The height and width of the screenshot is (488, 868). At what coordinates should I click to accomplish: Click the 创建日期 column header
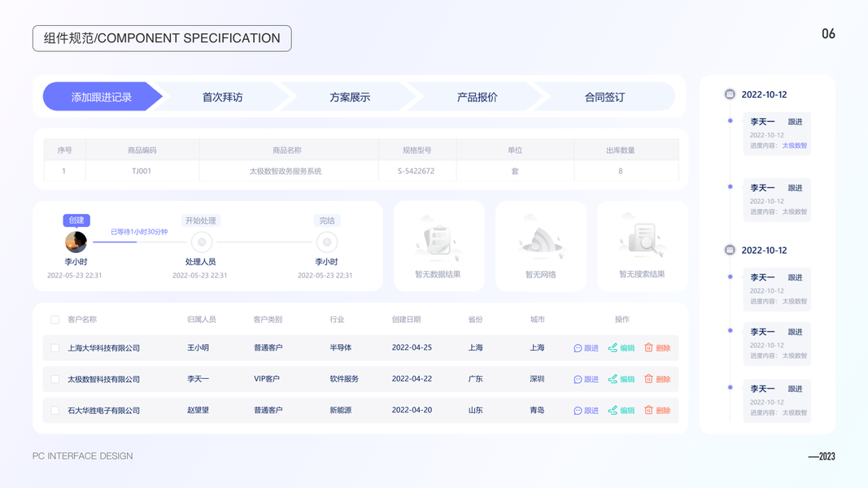click(406, 320)
